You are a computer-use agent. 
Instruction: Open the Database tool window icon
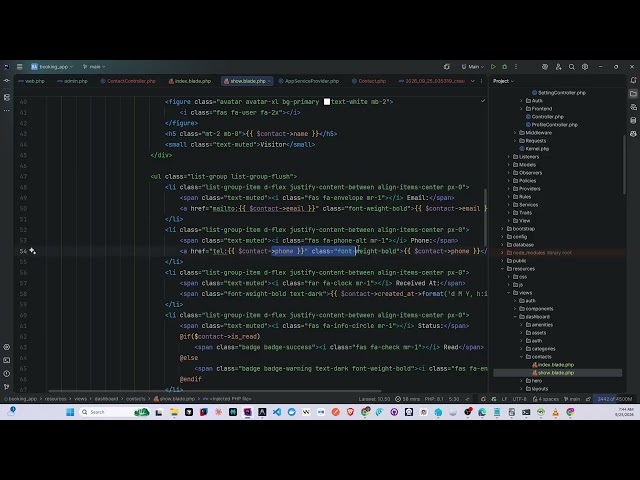click(x=633, y=120)
